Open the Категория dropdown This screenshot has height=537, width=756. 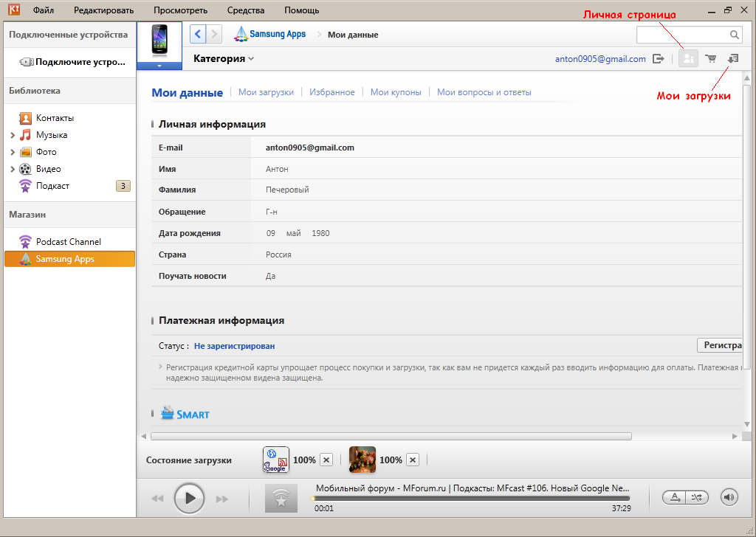224,59
